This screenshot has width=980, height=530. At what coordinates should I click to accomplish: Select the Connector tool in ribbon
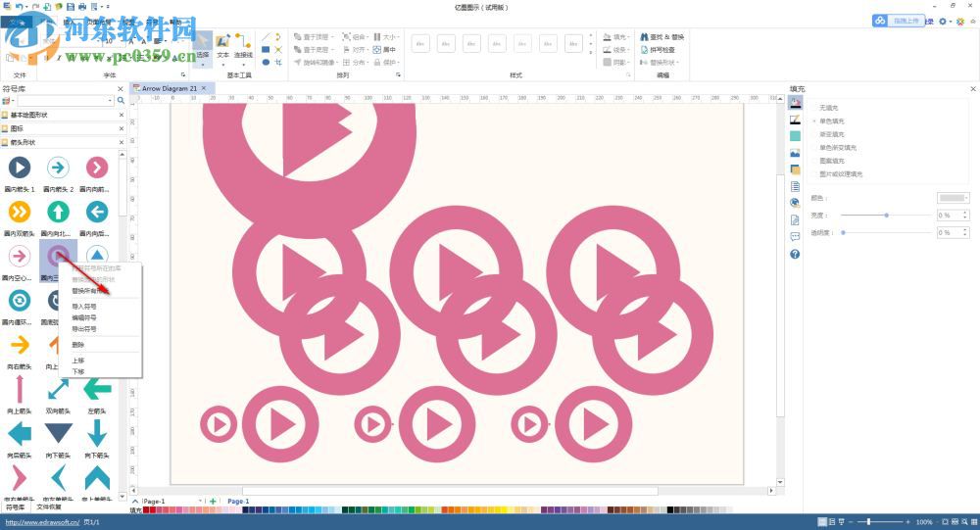click(242, 47)
